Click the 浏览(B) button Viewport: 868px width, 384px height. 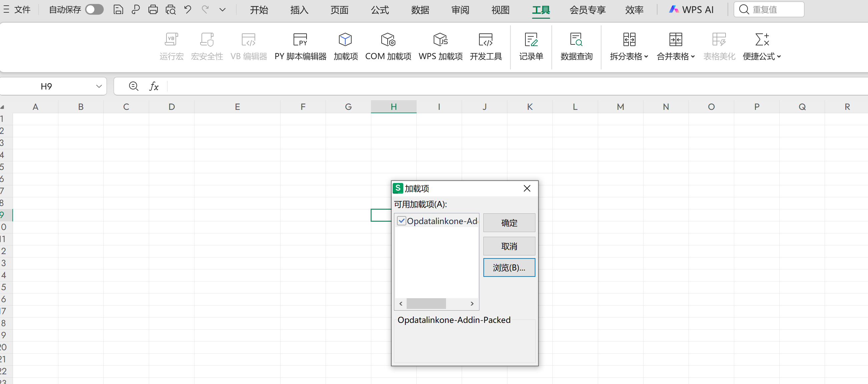(509, 267)
